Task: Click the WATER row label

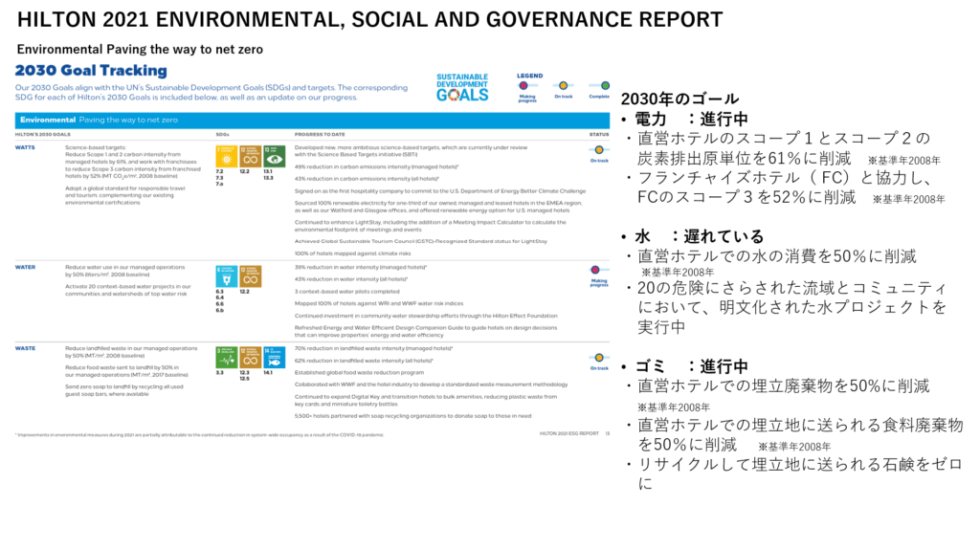Action: tap(25, 268)
